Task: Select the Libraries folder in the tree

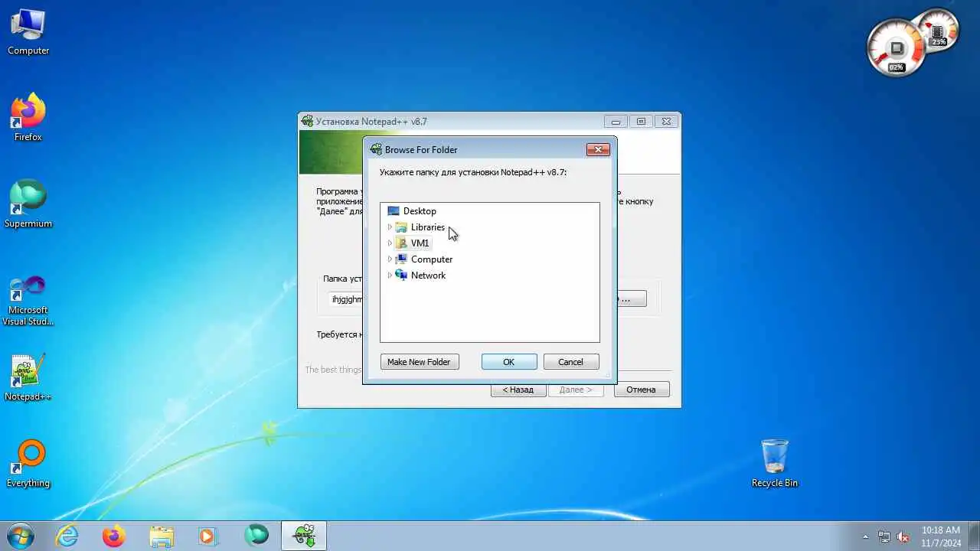Action: [x=420, y=227]
